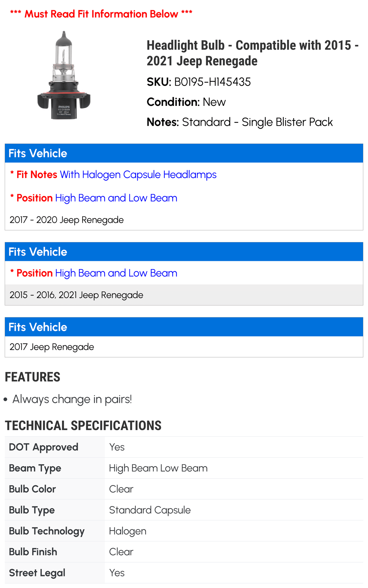This screenshot has height=588, width=368.
Task: Select the 2017 Jeep Renegade row
Action: point(184,347)
